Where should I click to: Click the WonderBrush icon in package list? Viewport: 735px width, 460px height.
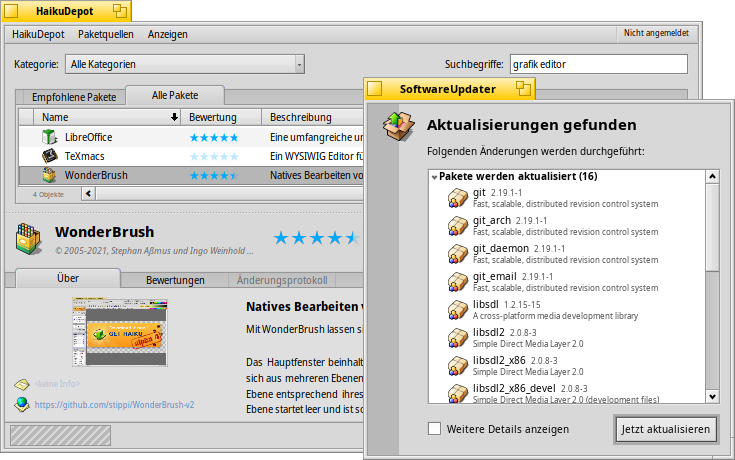[49, 175]
